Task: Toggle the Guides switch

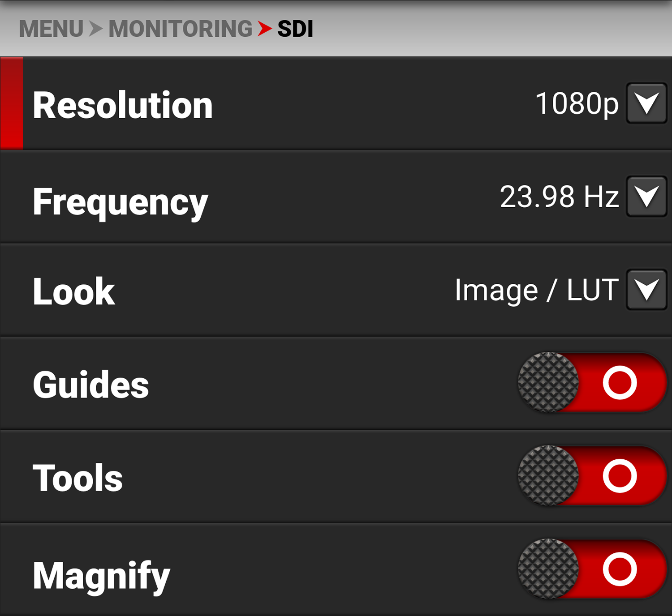Action: pyautogui.click(x=592, y=382)
